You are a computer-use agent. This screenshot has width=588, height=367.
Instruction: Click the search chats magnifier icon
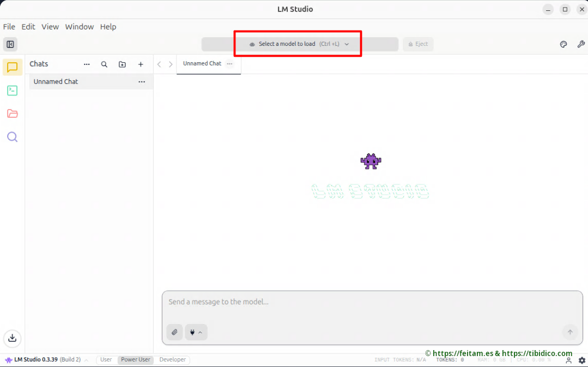[104, 64]
